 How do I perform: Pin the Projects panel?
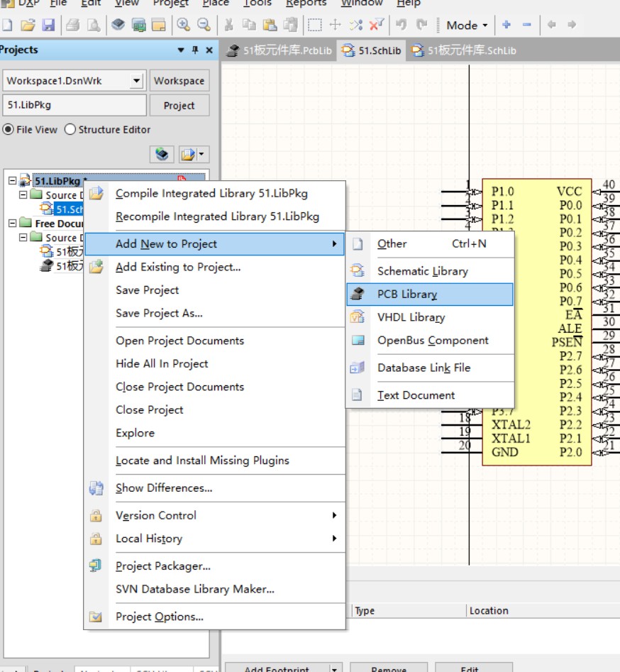(x=195, y=50)
